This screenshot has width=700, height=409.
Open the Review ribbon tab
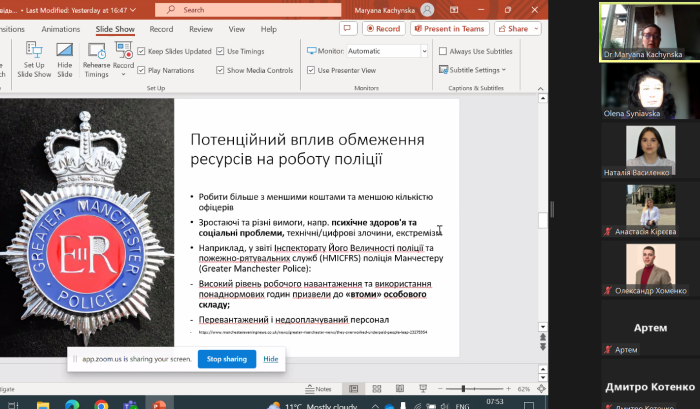201,29
